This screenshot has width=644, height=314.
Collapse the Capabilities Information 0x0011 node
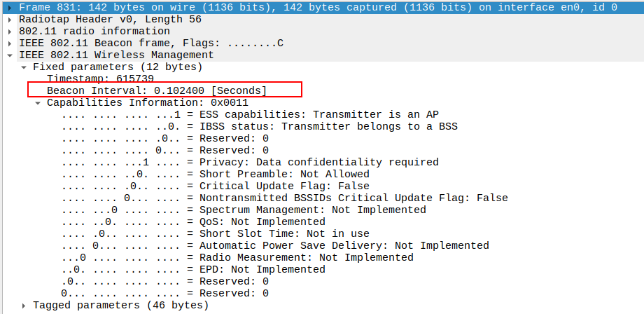pos(38,102)
